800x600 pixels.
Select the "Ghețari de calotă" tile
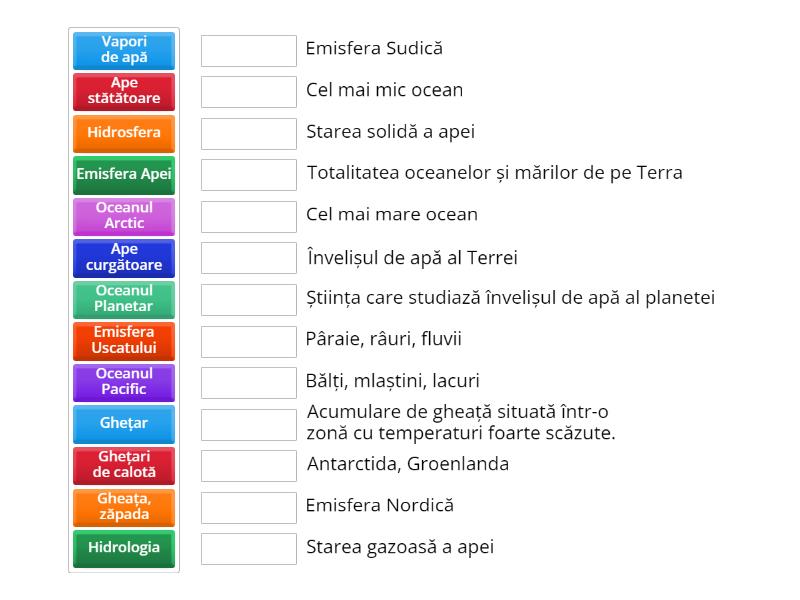(x=123, y=465)
